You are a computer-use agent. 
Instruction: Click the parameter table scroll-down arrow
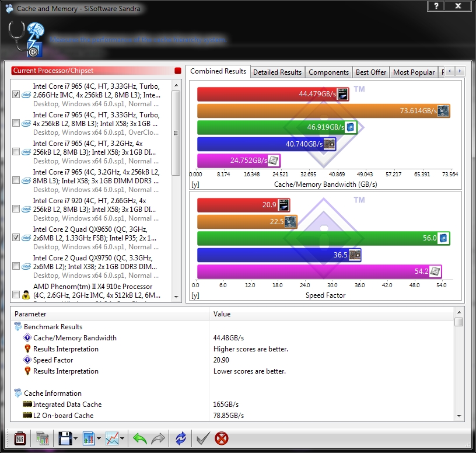(459, 416)
